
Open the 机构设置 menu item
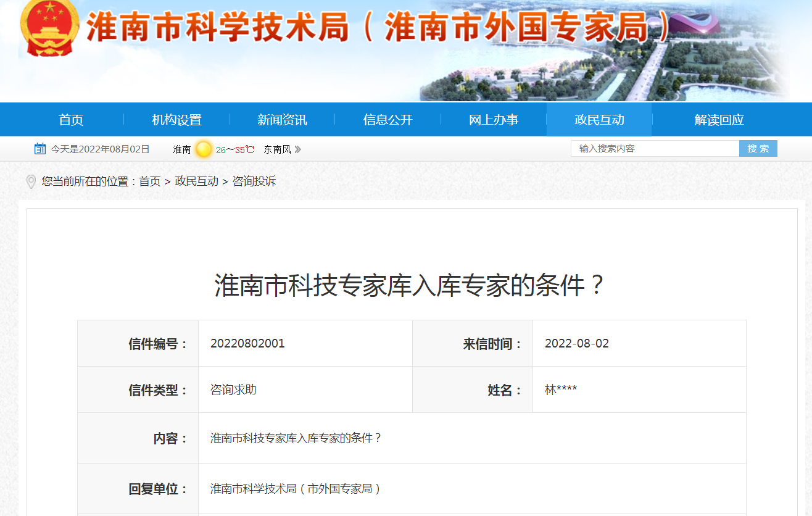(x=176, y=120)
